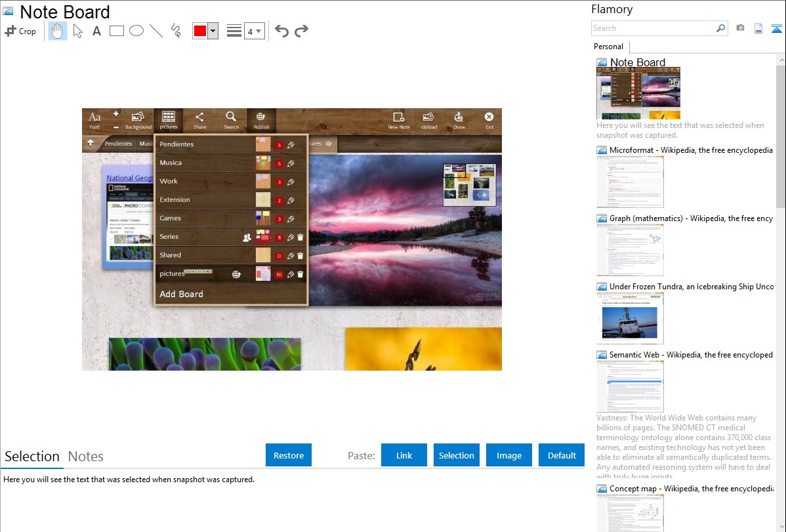Click the Publish globe icon
Image resolution: width=786 pixels, height=532 pixels.
pos(261,120)
